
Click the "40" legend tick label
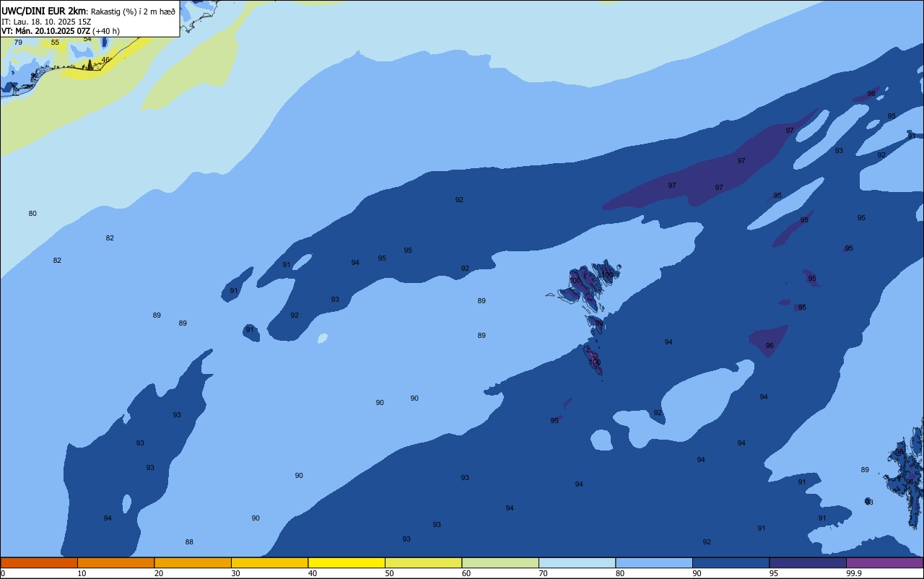pos(313,573)
